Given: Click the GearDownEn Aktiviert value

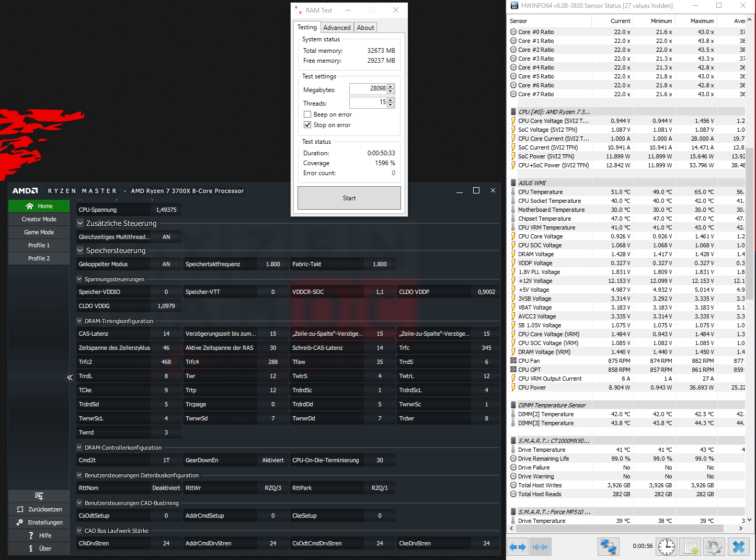Looking at the screenshot, I should [273, 460].
